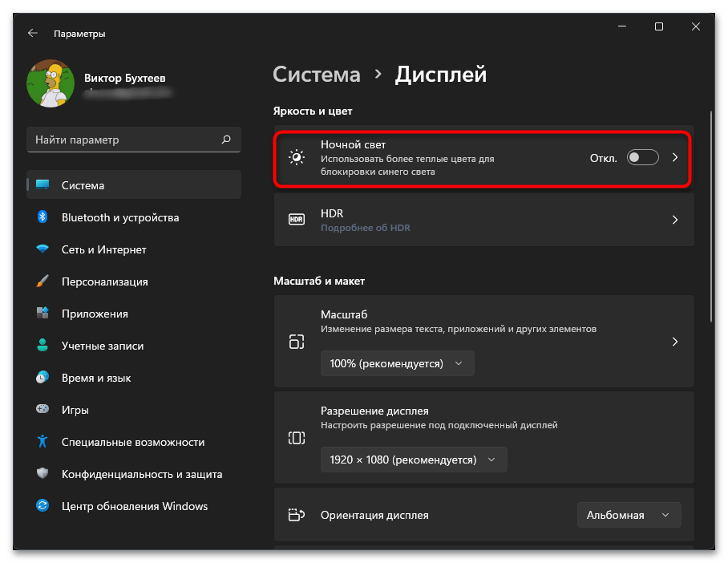Click the Разрешение дисплея label
The height and width of the screenshot is (563, 728).
coord(374,411)
